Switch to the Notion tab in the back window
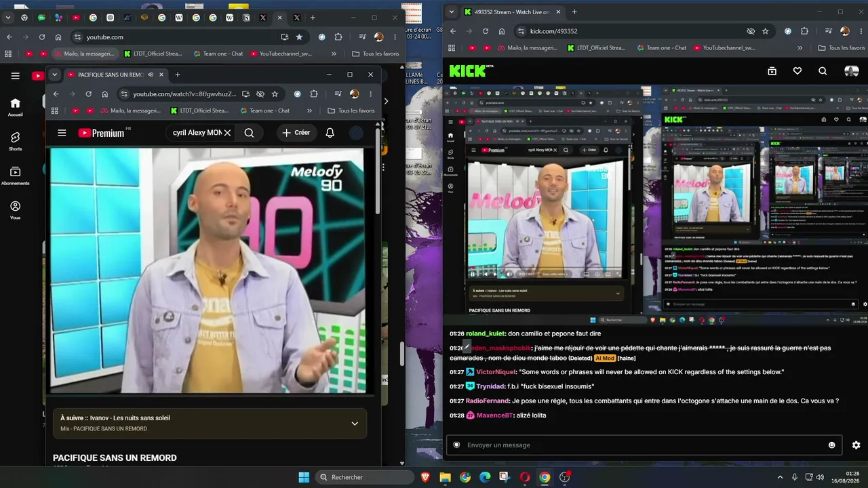Image resolution: width=868 pixels, height=488 pixels. click(246, 18)
